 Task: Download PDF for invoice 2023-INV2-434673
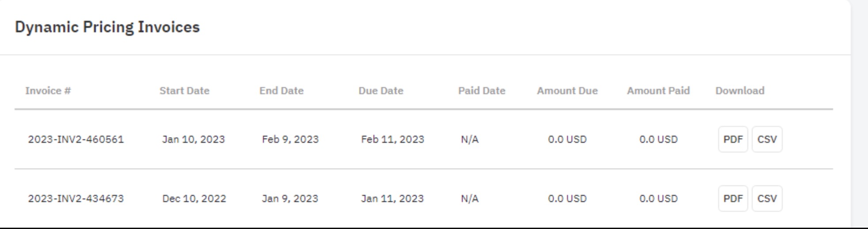tap(733, 198)
